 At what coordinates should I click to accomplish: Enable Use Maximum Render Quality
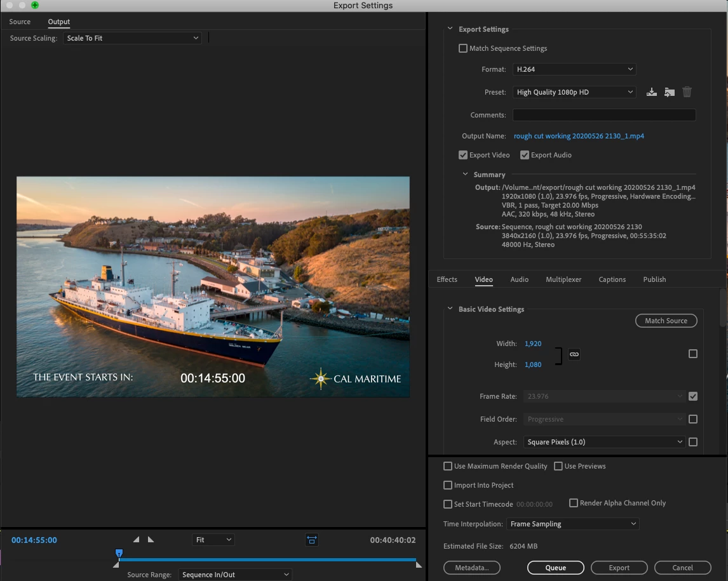(x=448, y=466)
